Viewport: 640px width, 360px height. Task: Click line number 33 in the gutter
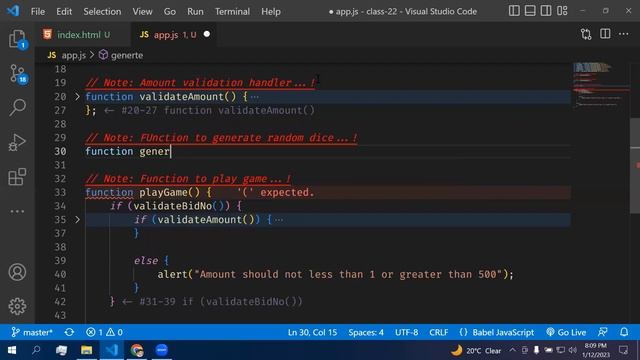(60, 192)
